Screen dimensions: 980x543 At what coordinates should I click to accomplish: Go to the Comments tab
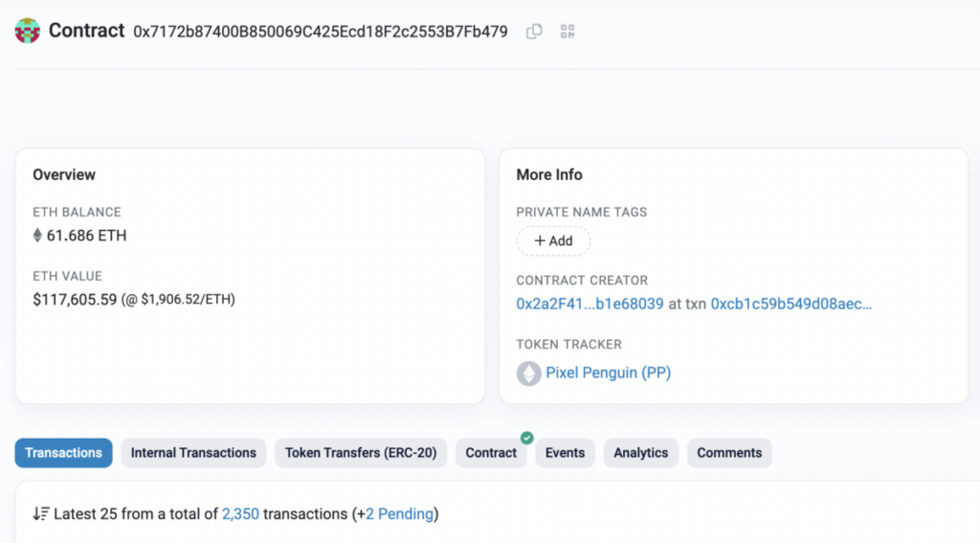coord(729,453)
